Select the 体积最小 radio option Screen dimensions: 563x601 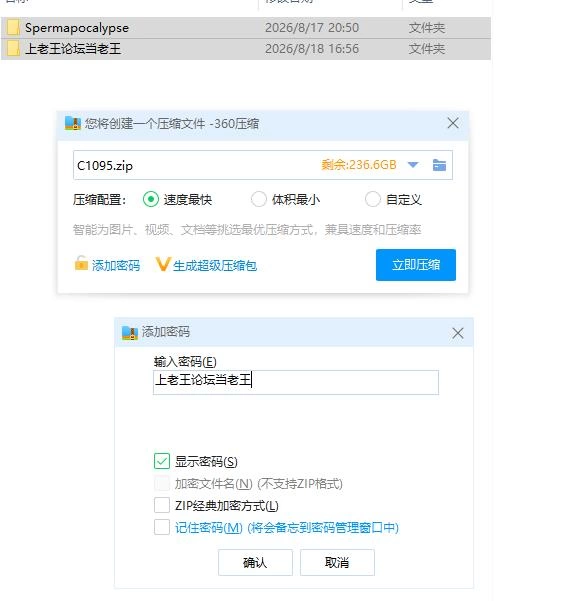click(x=259, y=199)
